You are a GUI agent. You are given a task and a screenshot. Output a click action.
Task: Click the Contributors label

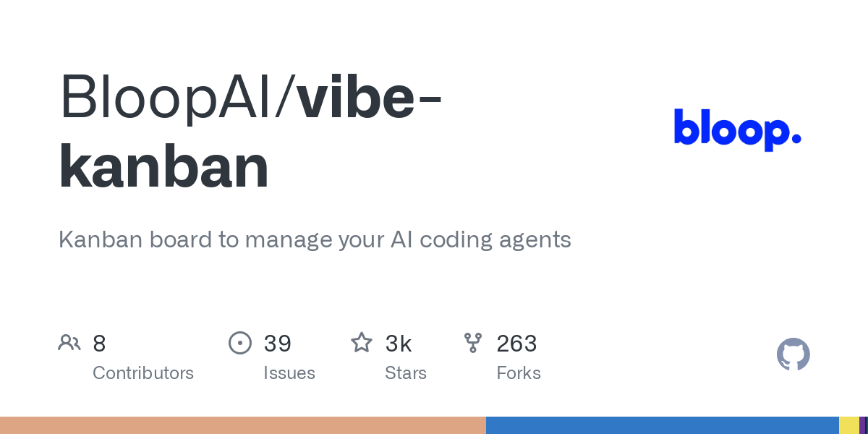click(x=143, y=373)
